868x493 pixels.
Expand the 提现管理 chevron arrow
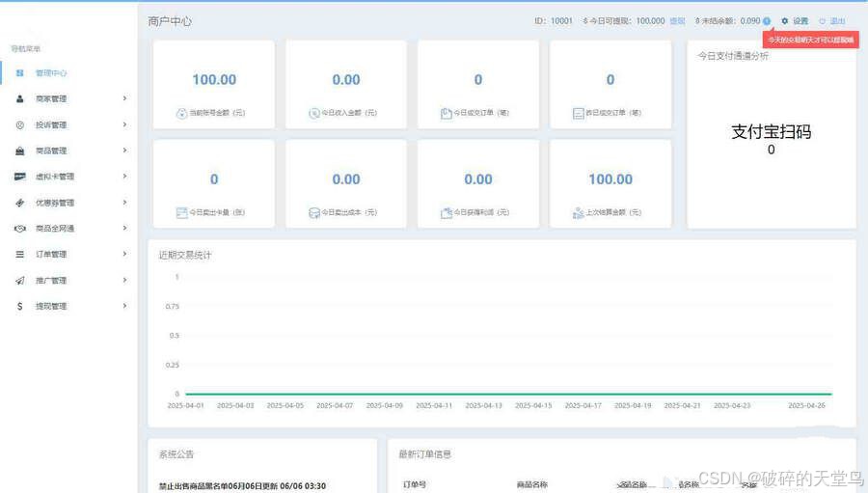[124, 306]
